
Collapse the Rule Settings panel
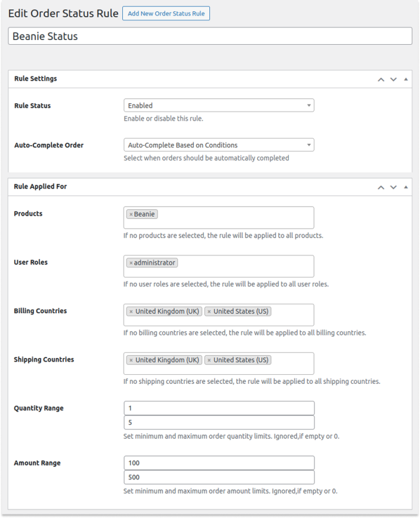406,79
